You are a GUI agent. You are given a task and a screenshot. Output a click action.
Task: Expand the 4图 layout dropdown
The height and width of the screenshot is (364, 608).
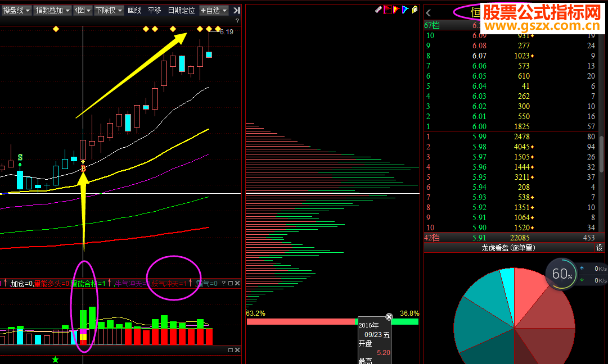coord(83,11)
